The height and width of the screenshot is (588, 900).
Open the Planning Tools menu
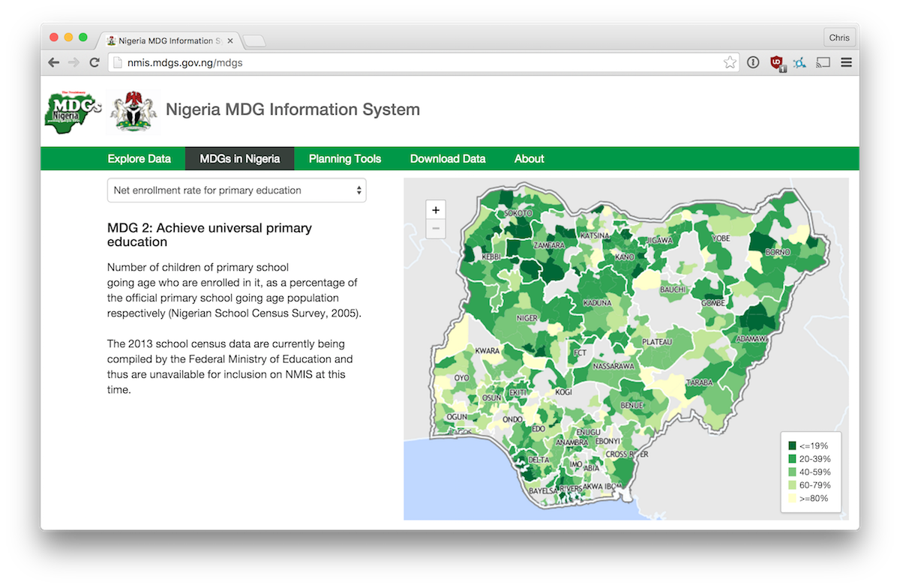[345, 159]
